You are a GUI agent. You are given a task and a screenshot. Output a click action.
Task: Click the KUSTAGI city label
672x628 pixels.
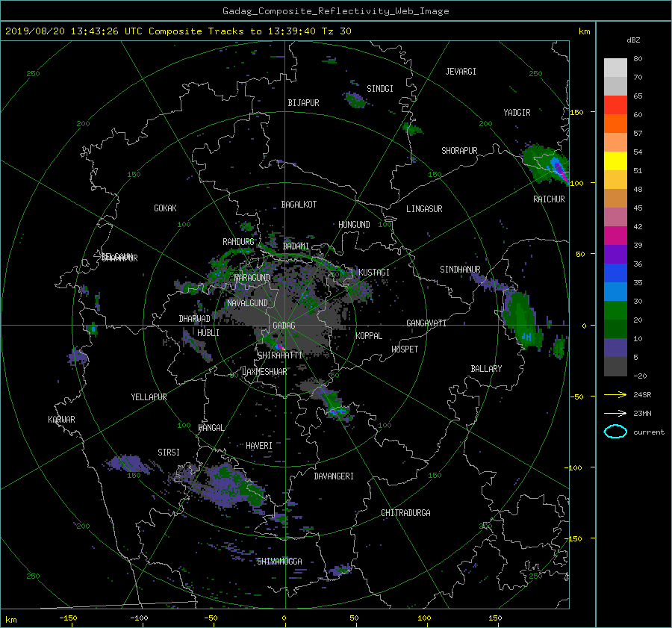pos(374,273)
